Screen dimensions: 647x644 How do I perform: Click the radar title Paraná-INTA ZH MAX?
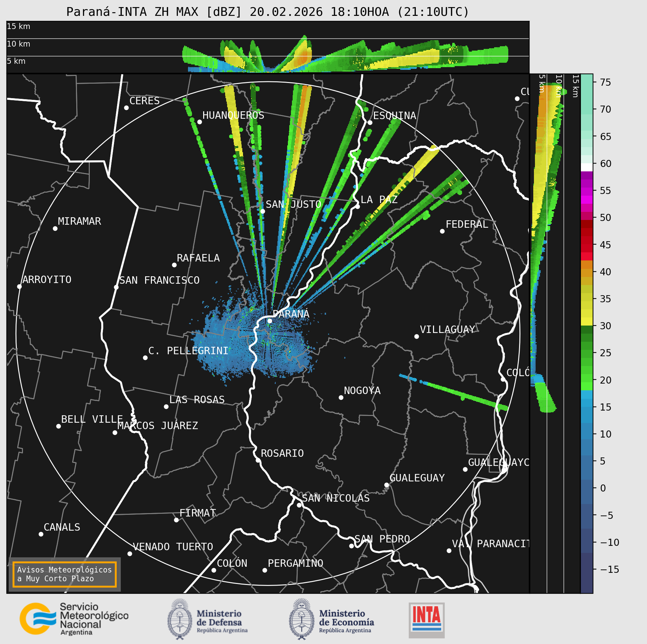[x=268, y=12]
